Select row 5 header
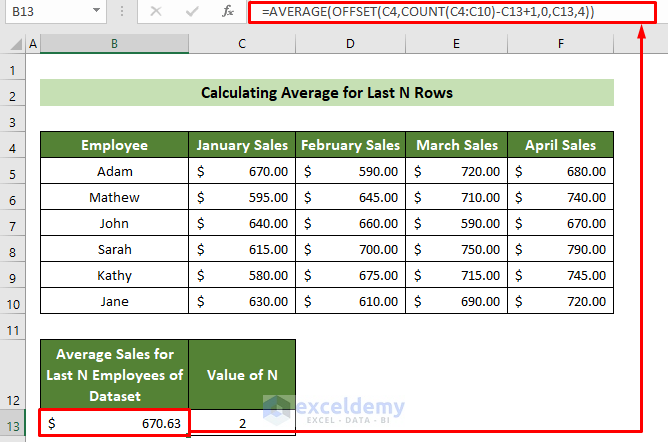Viewport: 668px width, 442px height. pyautogui.click(x=13, y=171)
